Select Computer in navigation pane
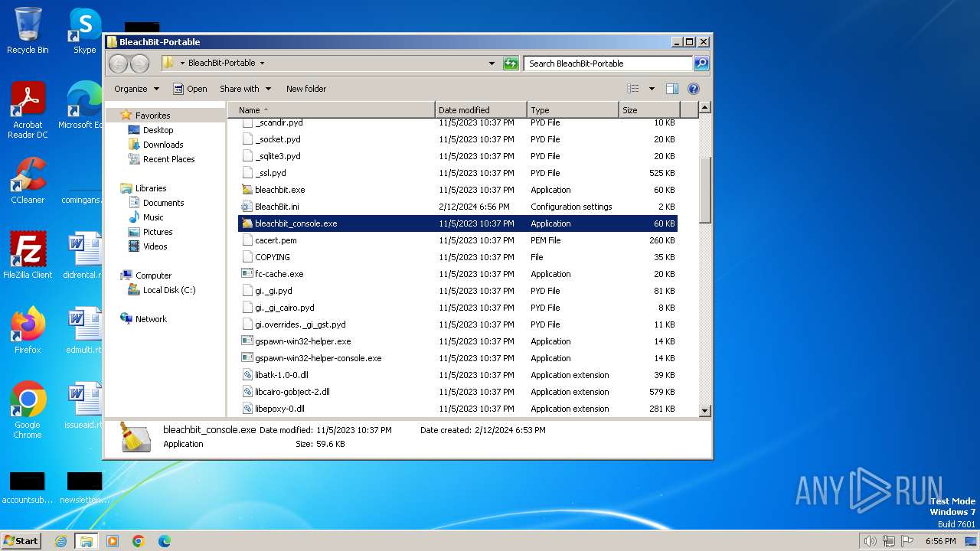980x551 pixels. point(153,275)
